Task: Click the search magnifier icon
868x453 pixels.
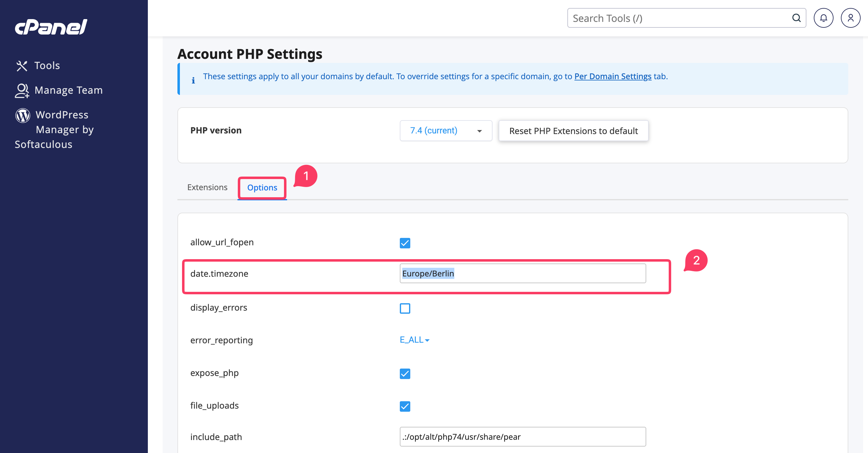Action: pyautogui.click(x=796, y=18)
